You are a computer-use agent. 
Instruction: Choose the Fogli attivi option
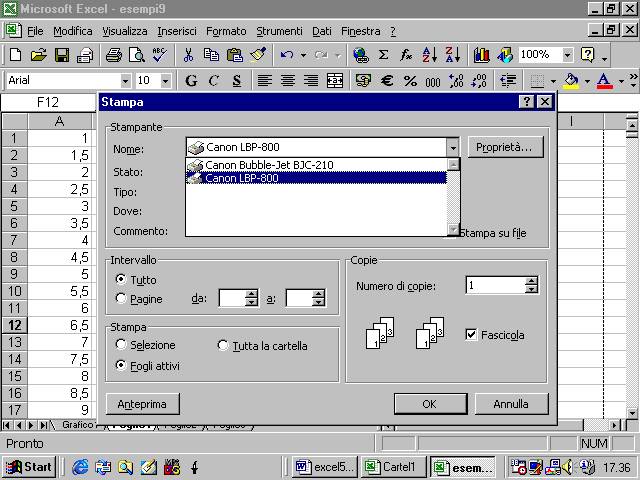click(x=120, y=365)
